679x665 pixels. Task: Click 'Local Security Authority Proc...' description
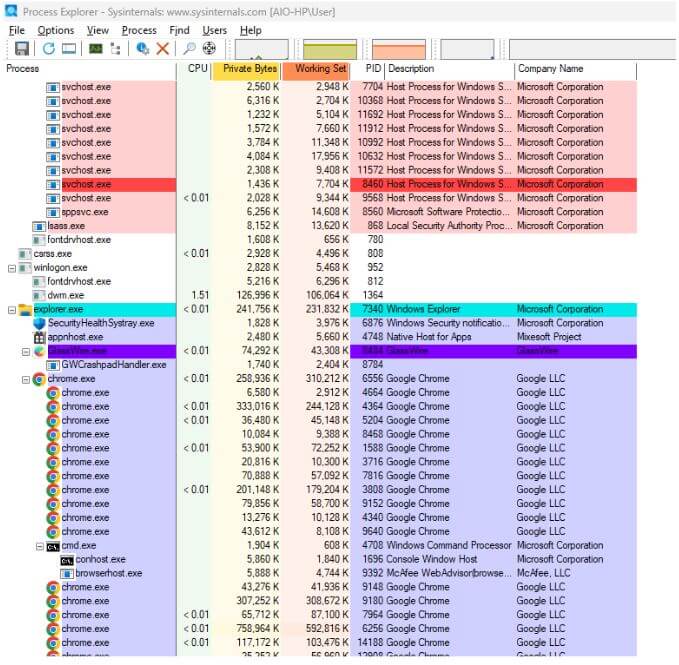pos(449,226)
